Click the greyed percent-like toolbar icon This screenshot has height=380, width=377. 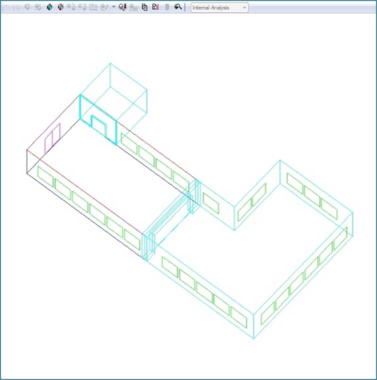click(x=38, y=7)
